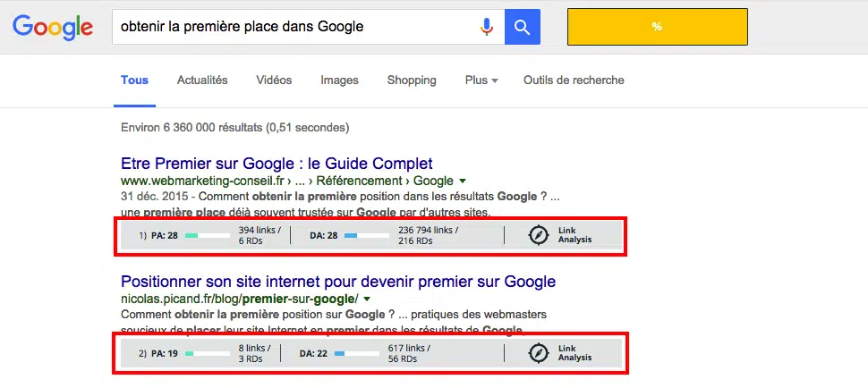
Task: Switch to the Actualités tab
Action: click(x=202, y=80)
